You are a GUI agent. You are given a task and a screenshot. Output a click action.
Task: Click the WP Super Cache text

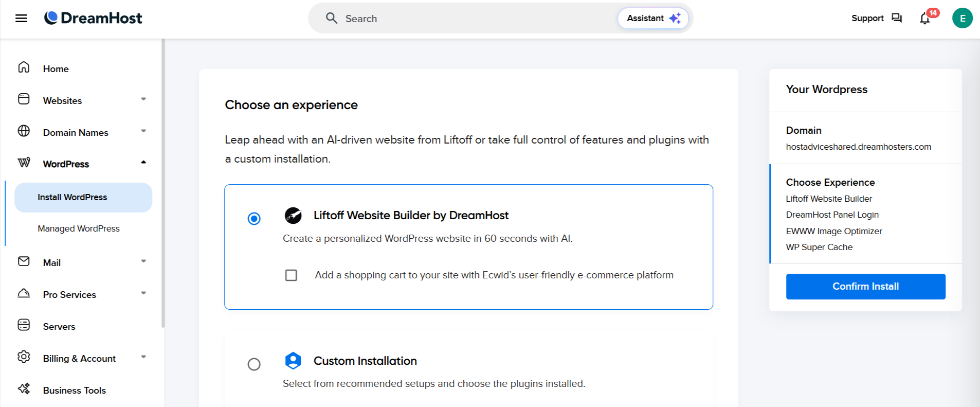(819, 247)
